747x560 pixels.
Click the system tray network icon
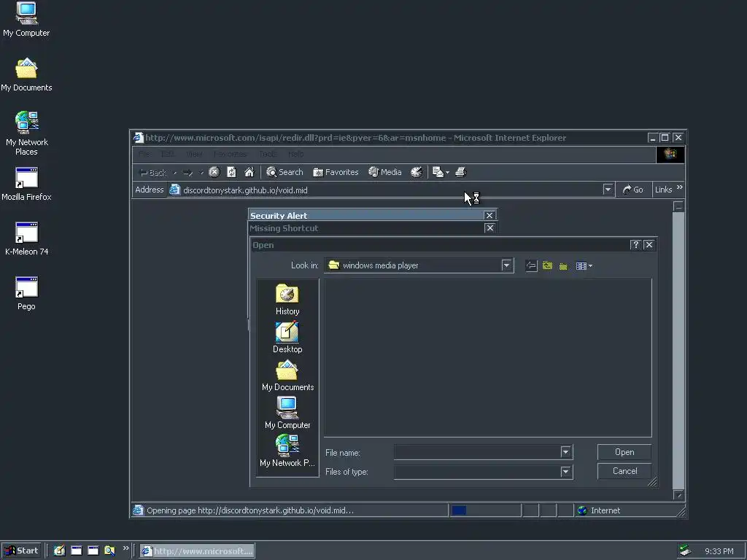click(x=685, y=551)
